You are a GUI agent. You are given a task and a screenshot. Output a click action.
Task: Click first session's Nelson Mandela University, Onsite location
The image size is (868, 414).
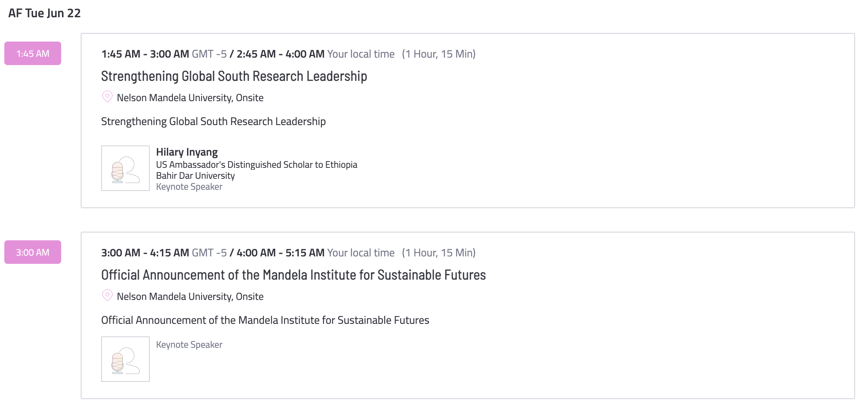point(190,98)
